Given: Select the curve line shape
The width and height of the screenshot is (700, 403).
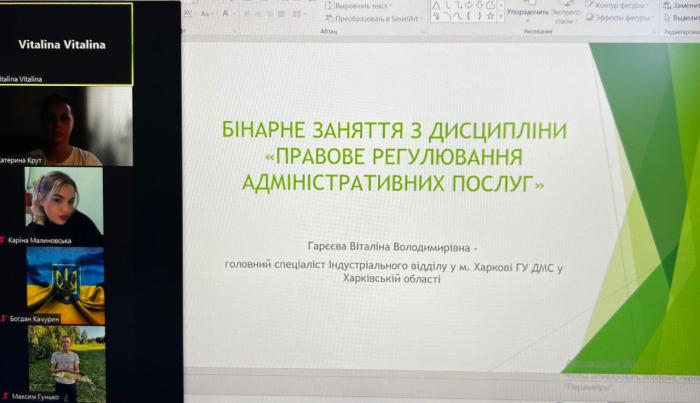Looking at the screenshot, I should pyautogui.click(x=459, y=17).
